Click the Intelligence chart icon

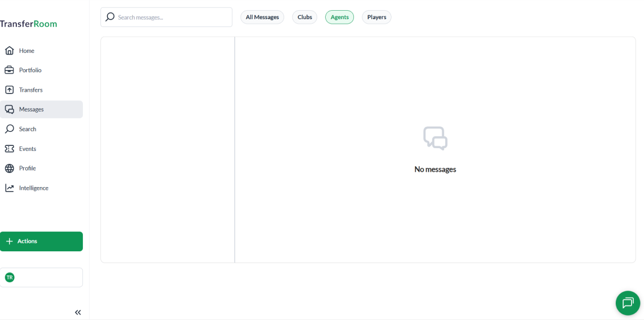(9, 188)
